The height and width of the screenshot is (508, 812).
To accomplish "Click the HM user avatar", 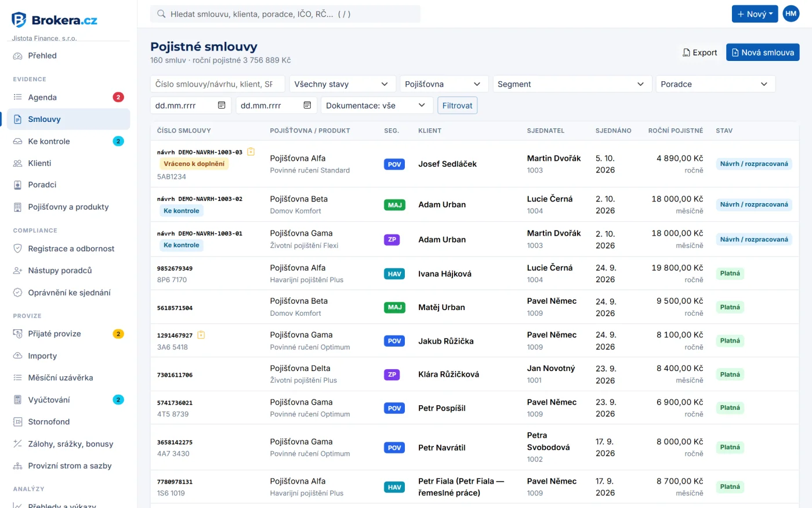I will (791, 14).
